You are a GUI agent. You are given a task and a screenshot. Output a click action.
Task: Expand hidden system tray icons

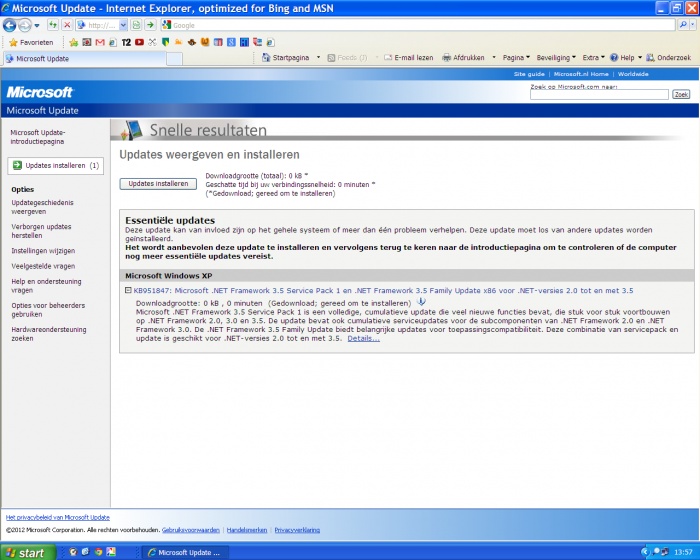point(644,553)
